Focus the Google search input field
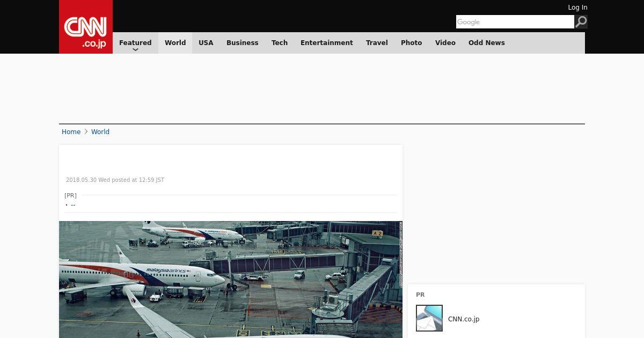 (515, 21)
